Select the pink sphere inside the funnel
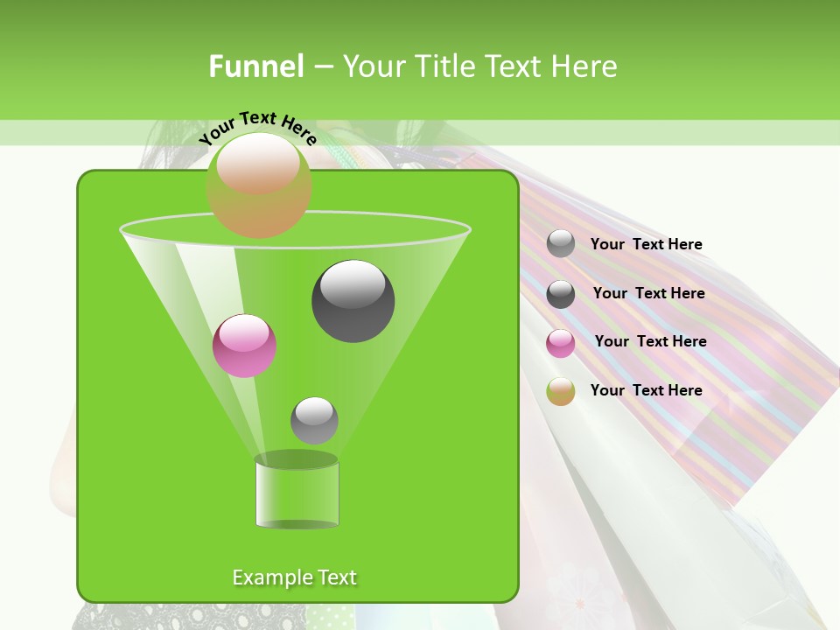 (x=244, y=346)
